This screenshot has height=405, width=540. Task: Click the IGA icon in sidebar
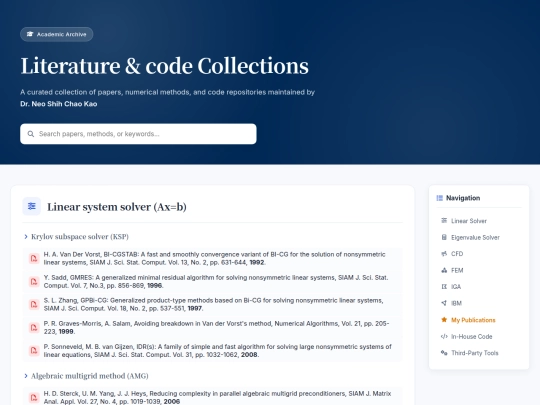click(444, 287)
